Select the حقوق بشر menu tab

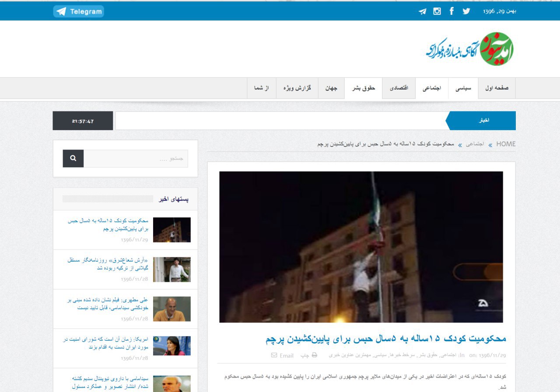click(x=364, y=88)
